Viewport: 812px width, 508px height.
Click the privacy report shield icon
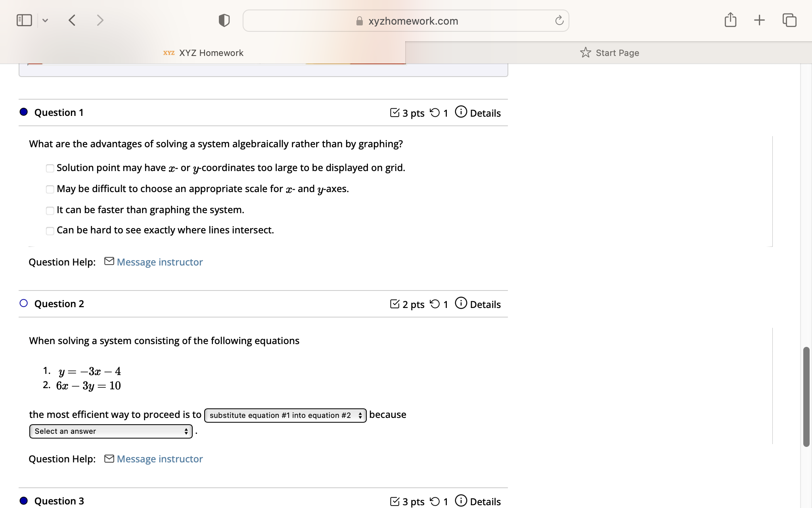(223, 20)
